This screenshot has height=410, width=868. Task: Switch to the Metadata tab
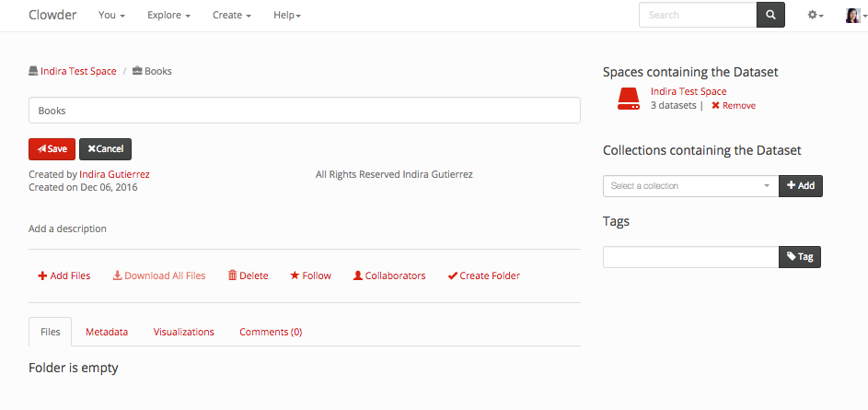[107, 332]
